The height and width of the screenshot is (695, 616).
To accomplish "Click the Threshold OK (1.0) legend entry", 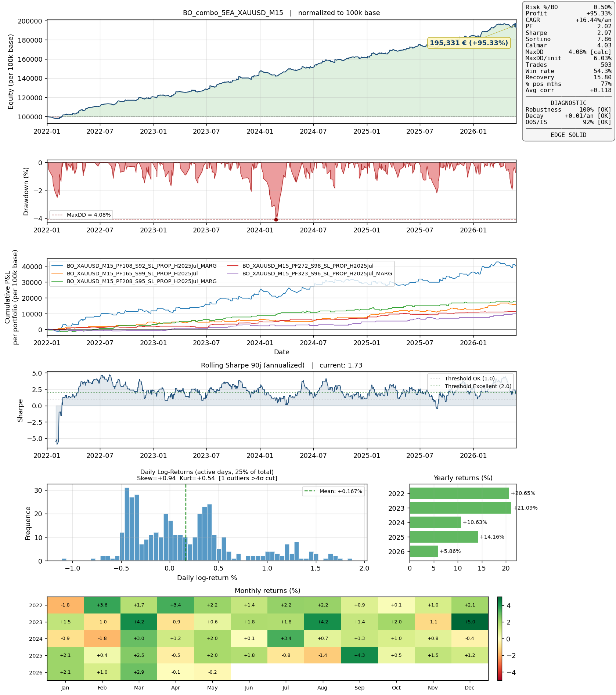I will point(462,379).
